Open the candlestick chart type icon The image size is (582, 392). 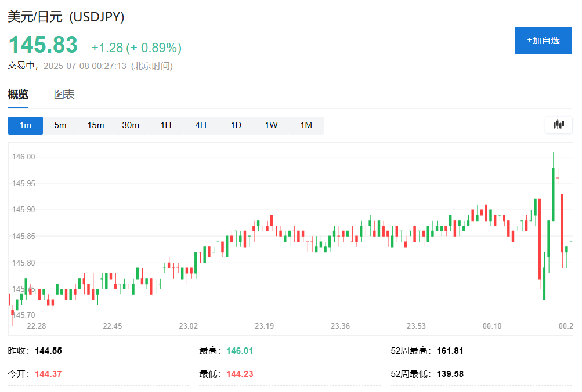tap(559, 125)
